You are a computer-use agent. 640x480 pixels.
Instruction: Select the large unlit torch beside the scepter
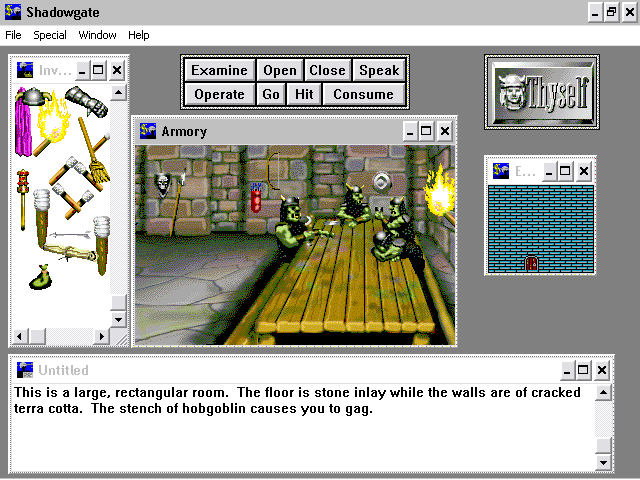[41, 216]
